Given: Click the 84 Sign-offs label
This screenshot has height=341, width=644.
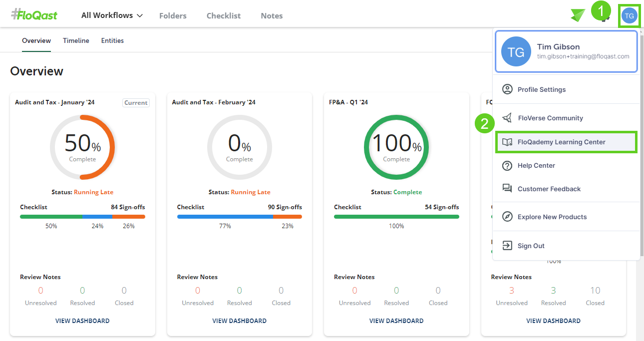Looking at the screenshot, I should click(x=128, y=207).
